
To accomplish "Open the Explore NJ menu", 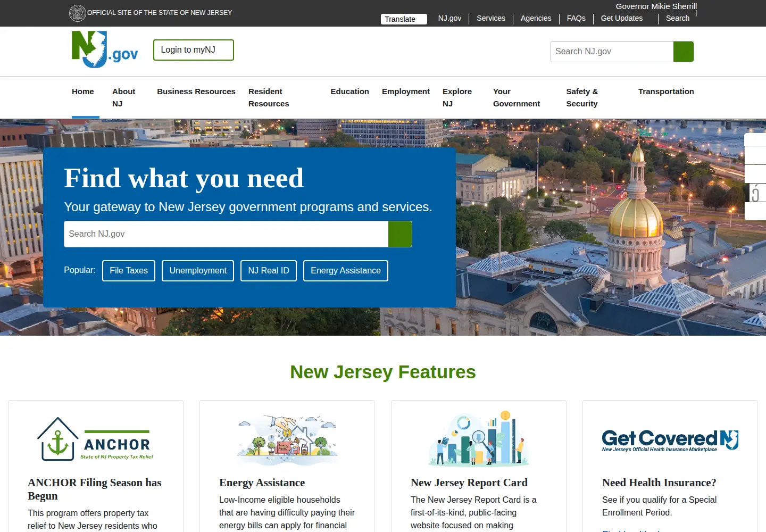I will click(457, 98).
